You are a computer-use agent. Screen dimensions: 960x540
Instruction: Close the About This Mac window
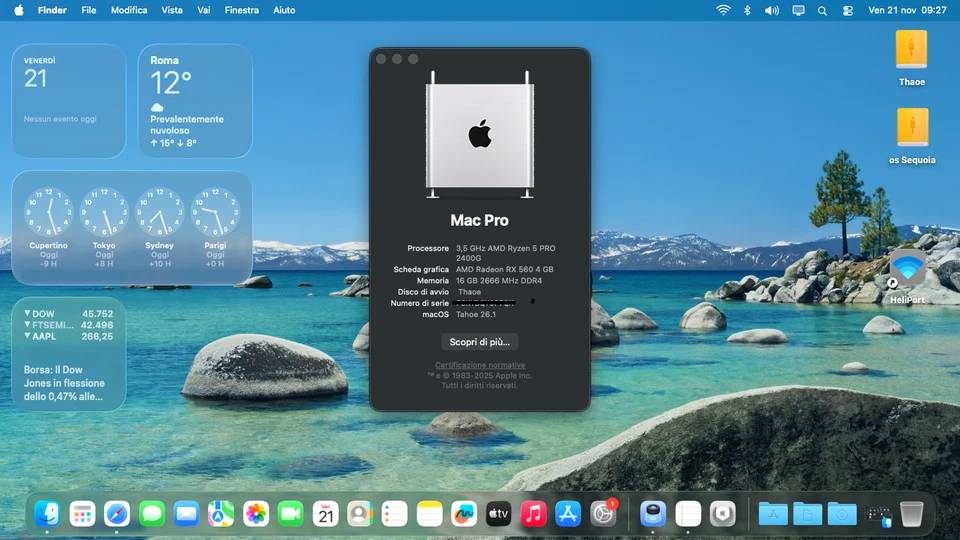[381, 59]
